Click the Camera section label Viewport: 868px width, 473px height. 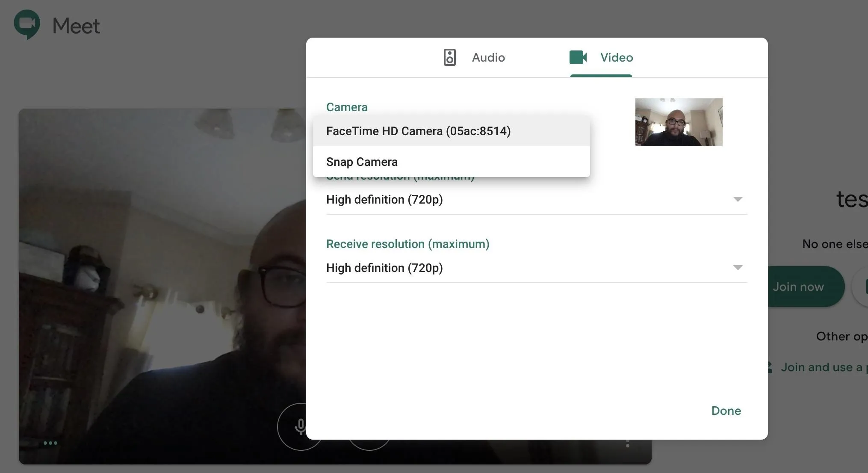click(347, 107)
